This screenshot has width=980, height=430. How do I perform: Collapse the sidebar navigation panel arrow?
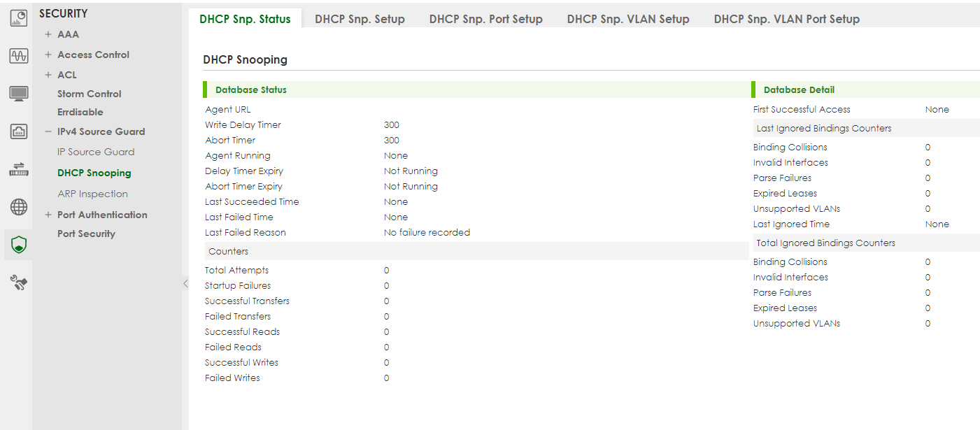click(185, 283)
